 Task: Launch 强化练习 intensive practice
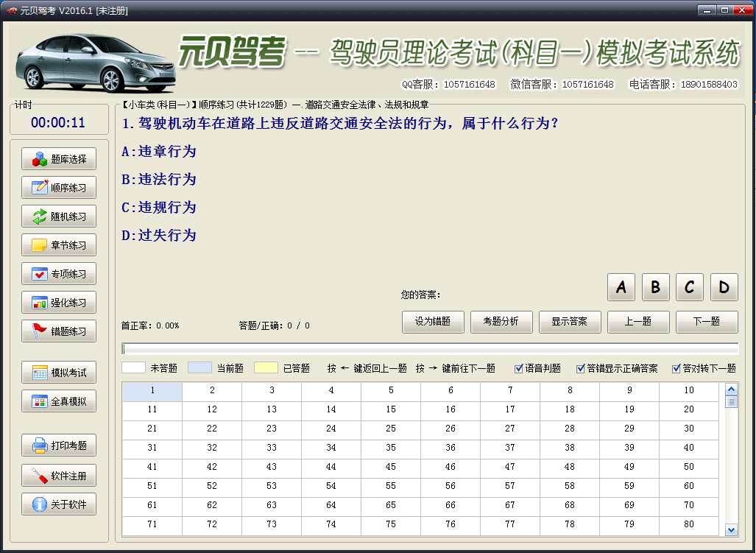coord(59,303)
